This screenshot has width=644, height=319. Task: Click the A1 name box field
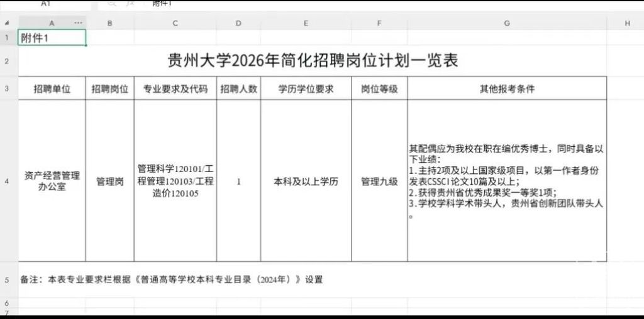[x=45, y=4]
